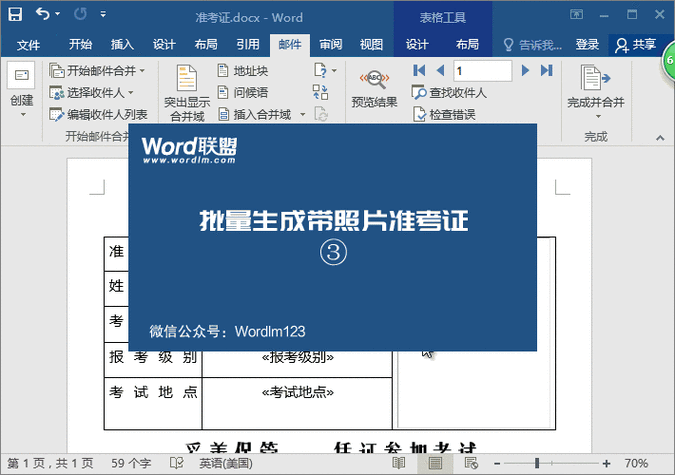This screenshot has width=675, height=475.
Task: Click the «考试地点» merge field
Action: [x=297, y=392]
